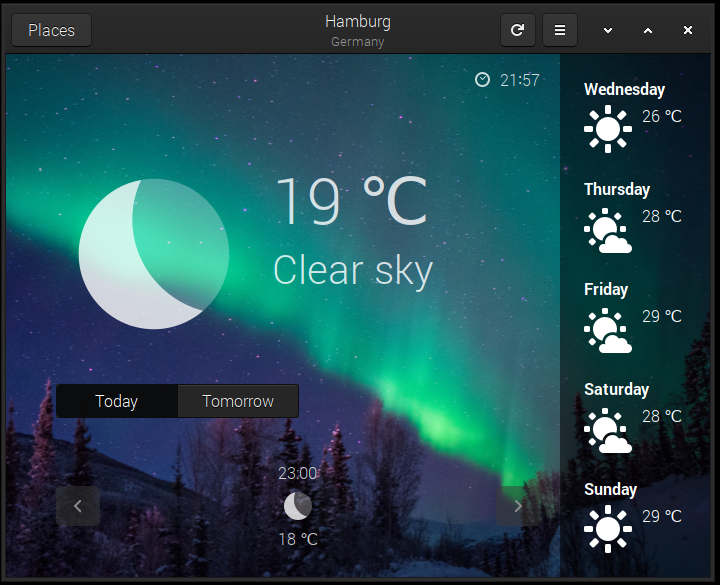Image resolution: width=720 pixels, height=585 pixels.
Task: Go to previous hourly forecast
Action: coord(78,506)
